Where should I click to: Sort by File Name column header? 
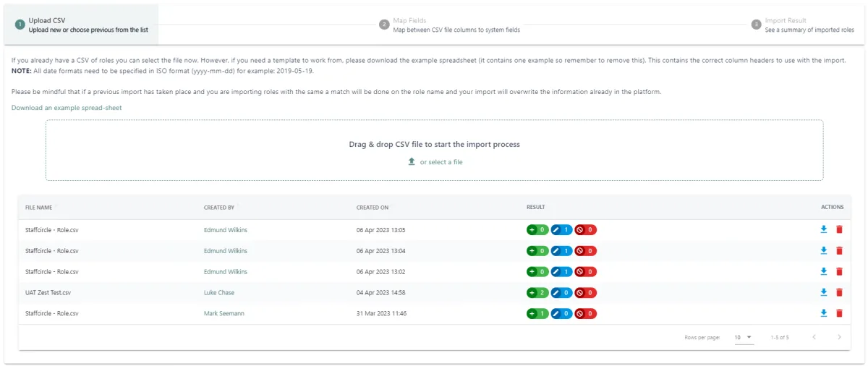tap(39, 208)
